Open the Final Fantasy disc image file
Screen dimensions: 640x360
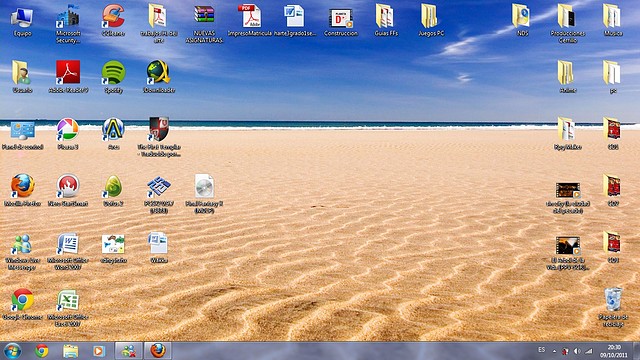point(204,186)
